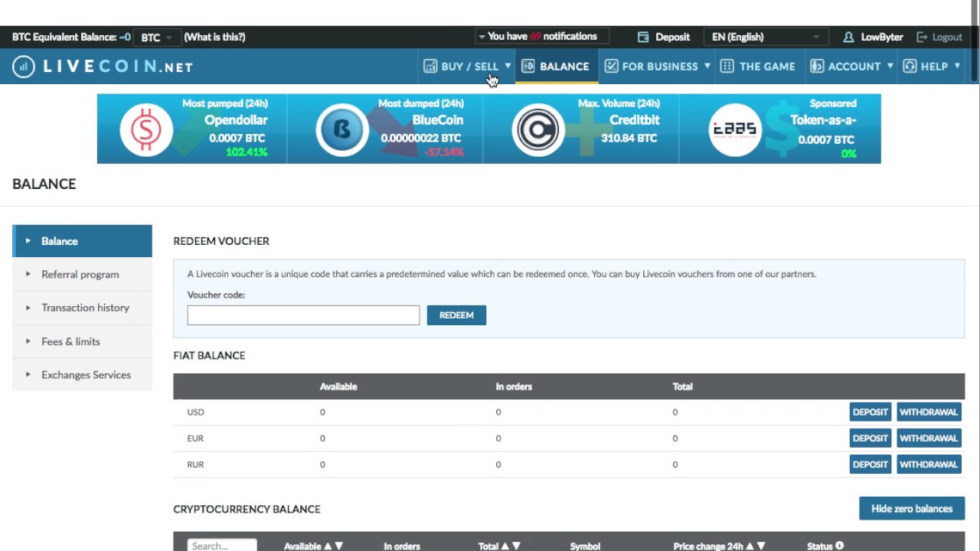Screen dimensions: 980x551
Task: Click the Symbol column header
Action: point(585,546)
